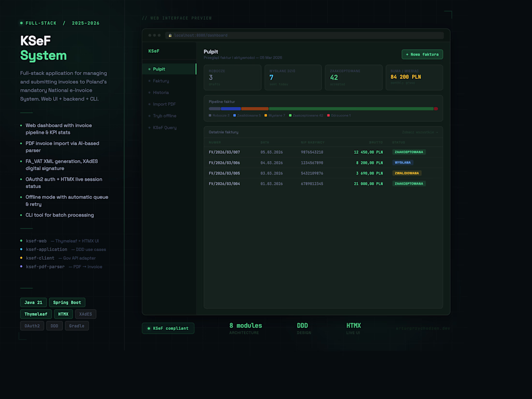Click the ksef-web module name
The width and height of the screenshot is (532, 399).
pos(36,241)
